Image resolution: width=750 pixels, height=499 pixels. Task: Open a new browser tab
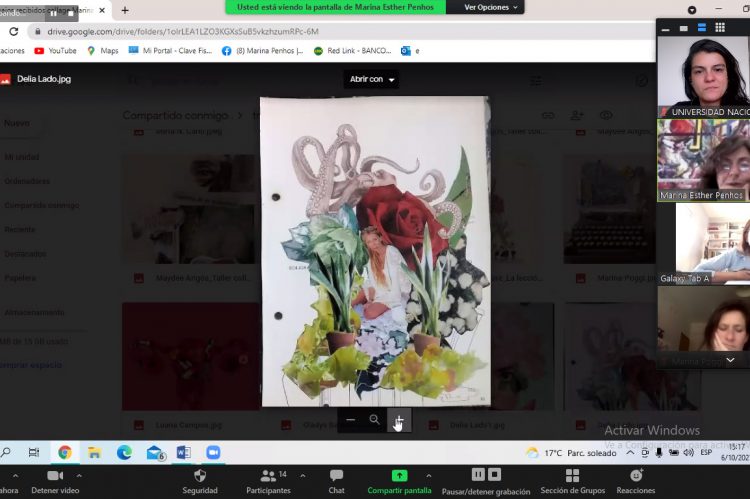[x=125, y=10]
